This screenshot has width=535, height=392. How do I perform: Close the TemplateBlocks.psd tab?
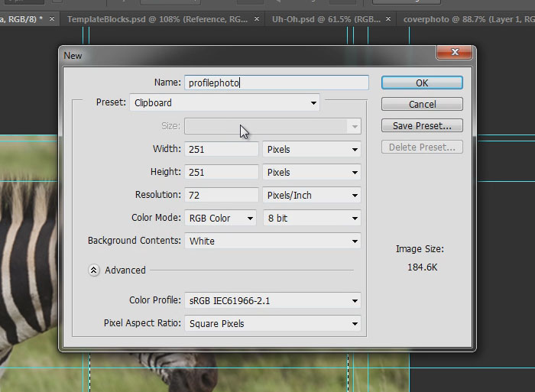coord(257,19)
